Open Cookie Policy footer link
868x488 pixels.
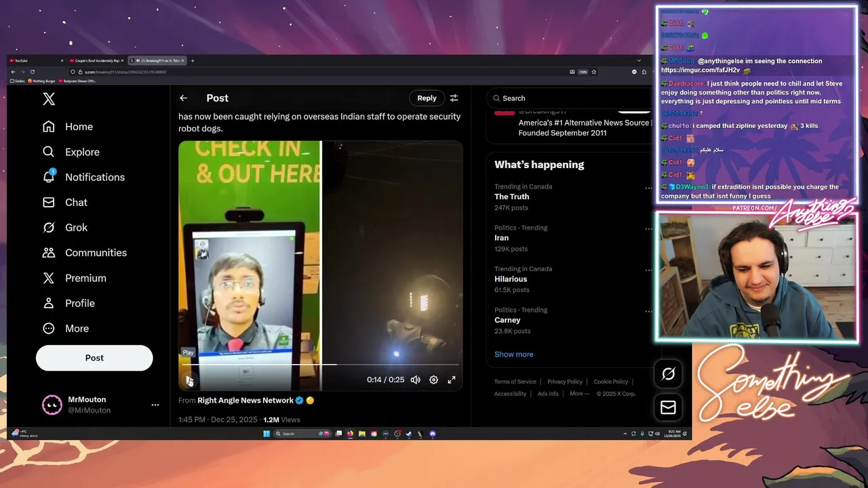(610, 382)
